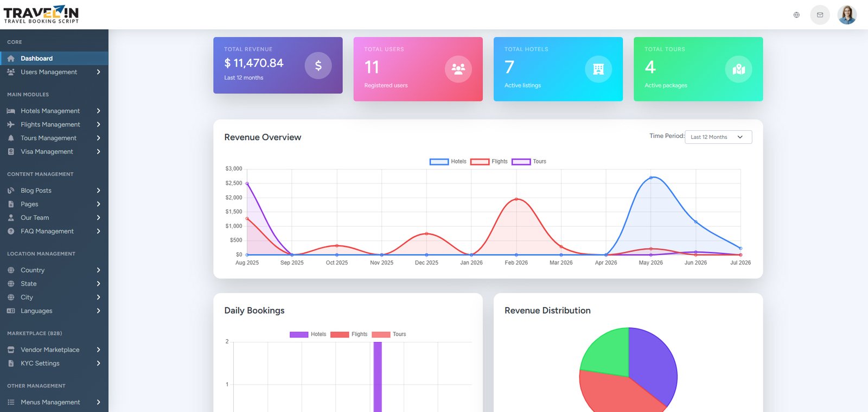Image resolution: width=868 pixels, height=412 pixels.
Task: Expand the FAQ Management chevron
Action: click(x=98, y=231)
